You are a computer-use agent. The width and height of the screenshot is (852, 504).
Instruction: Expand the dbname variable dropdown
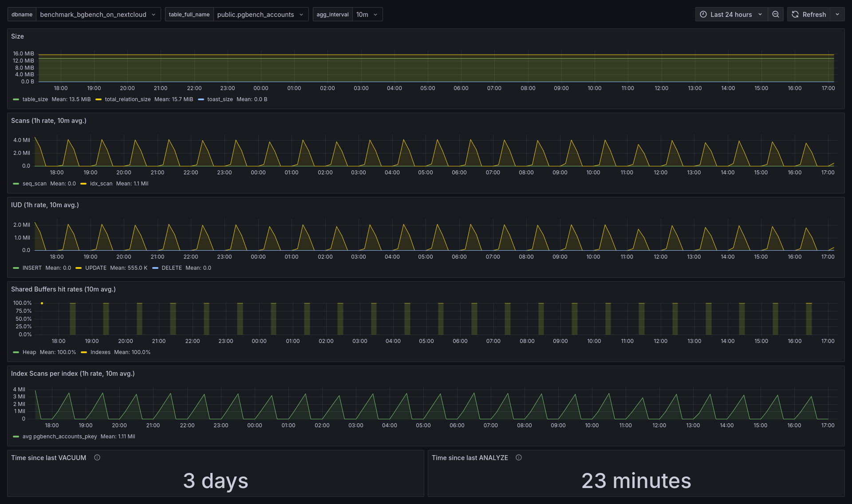pos(98,14)
